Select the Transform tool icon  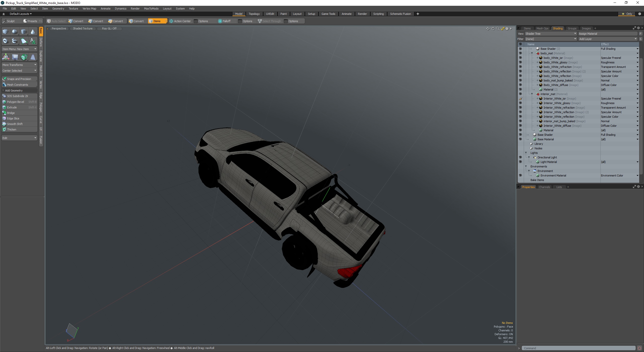click(x=6, y=57)
